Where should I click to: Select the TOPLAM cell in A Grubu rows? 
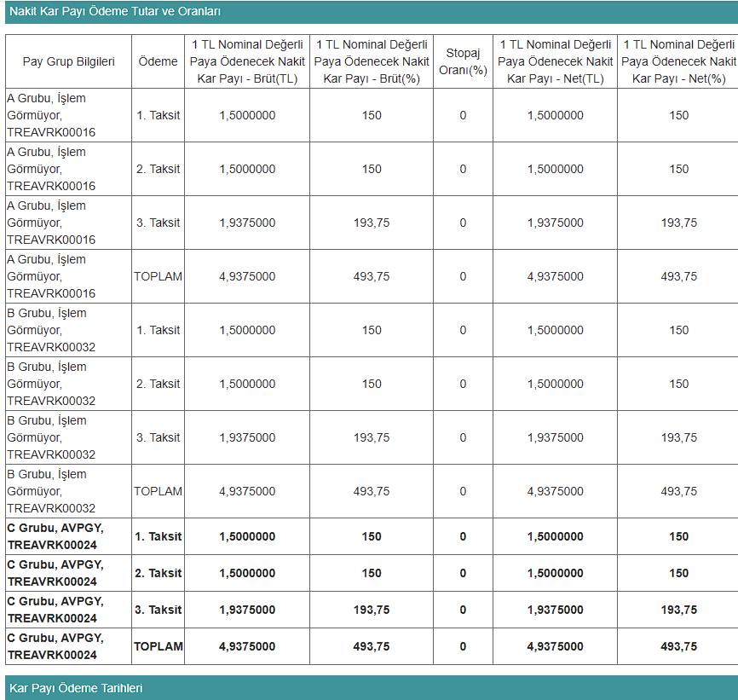(x=158, y=276)
